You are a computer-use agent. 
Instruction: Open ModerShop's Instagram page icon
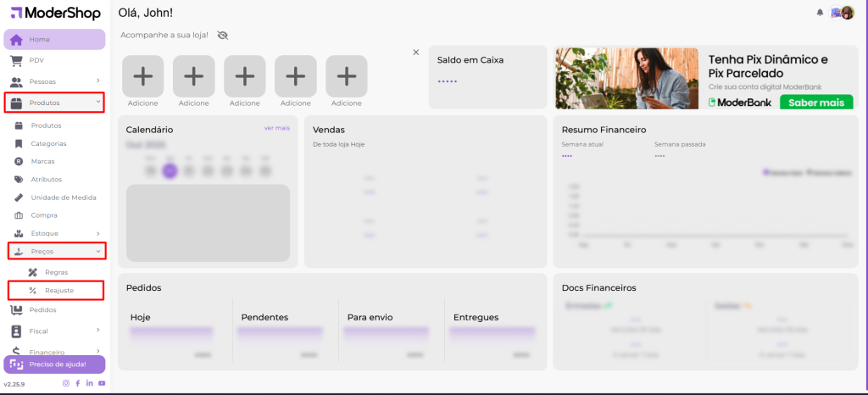pos(66,384)
